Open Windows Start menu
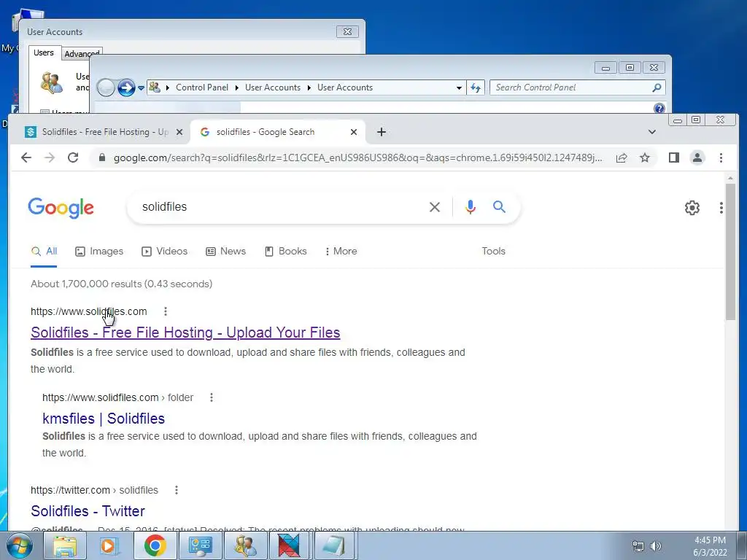This screenshot has width=747, height=560. (19, 545)
